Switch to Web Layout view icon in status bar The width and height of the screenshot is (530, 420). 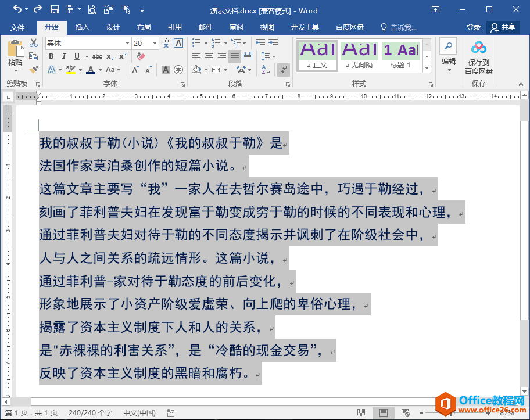(x=405, y=412)
